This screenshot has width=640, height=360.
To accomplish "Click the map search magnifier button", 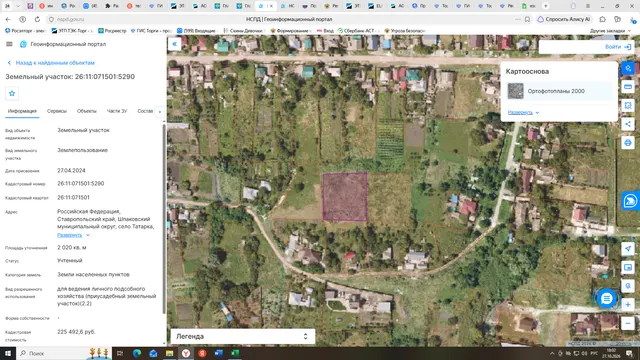I will click(628, 286).
